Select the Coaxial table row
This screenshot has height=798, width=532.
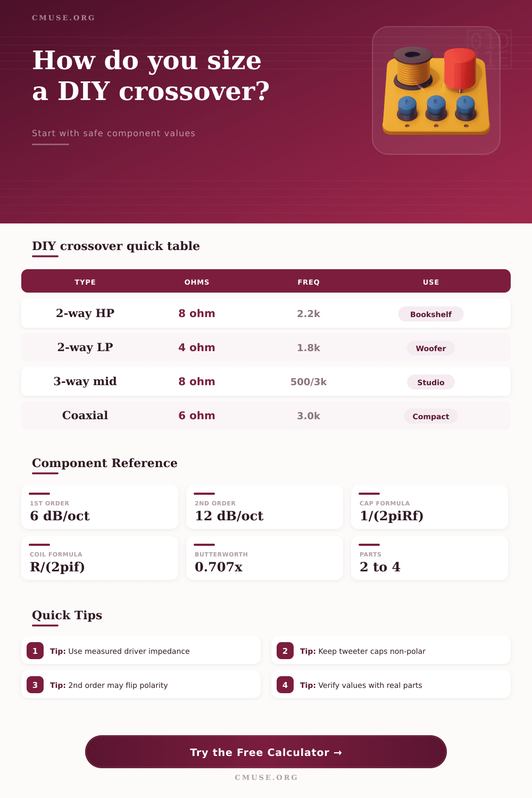266,415
